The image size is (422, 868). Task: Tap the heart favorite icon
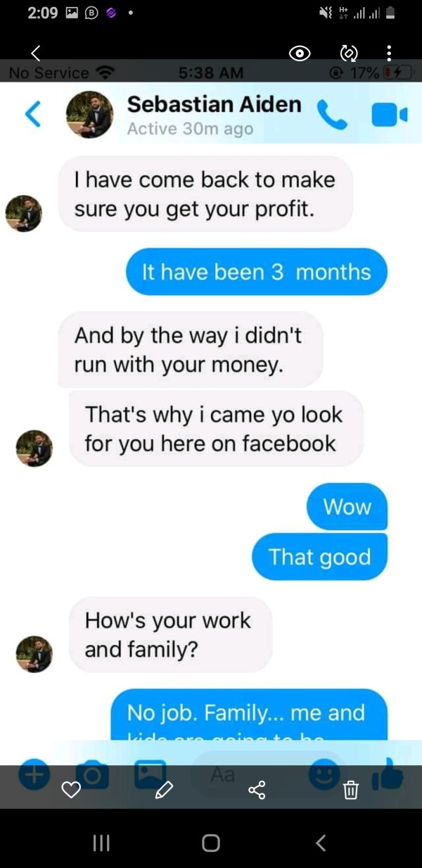tap(71, 791)
